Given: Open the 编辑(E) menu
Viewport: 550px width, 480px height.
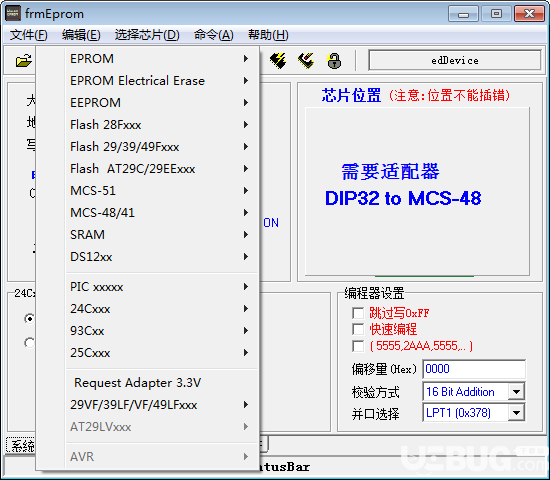Looking at the screenshot, I should click(81, 35).
